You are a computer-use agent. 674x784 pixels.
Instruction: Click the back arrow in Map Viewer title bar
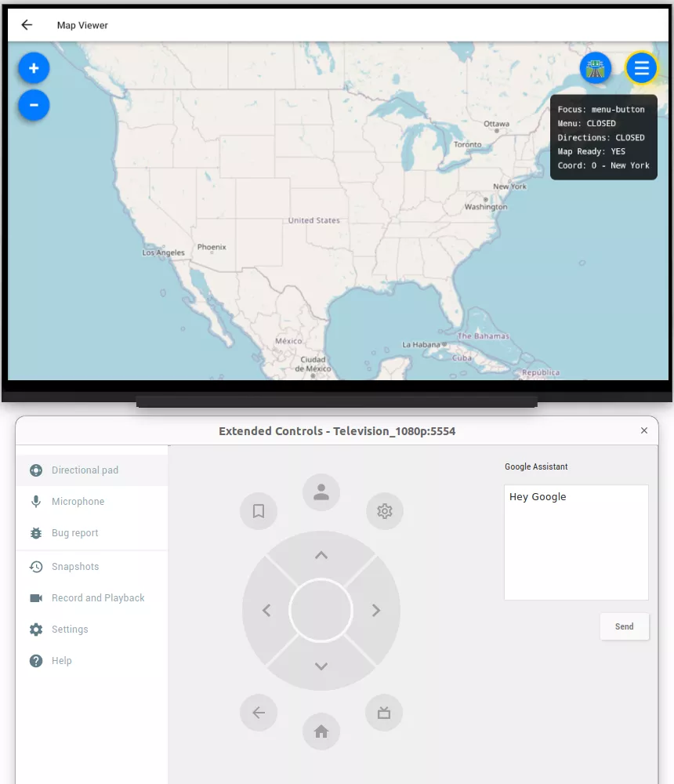(x=26, y=24)
